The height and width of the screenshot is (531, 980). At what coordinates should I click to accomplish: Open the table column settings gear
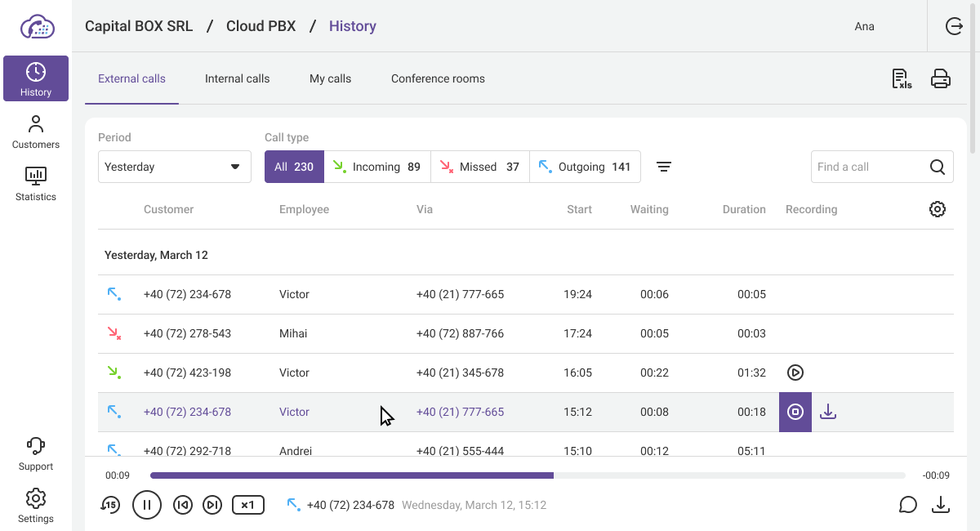[x=938, y=209]
